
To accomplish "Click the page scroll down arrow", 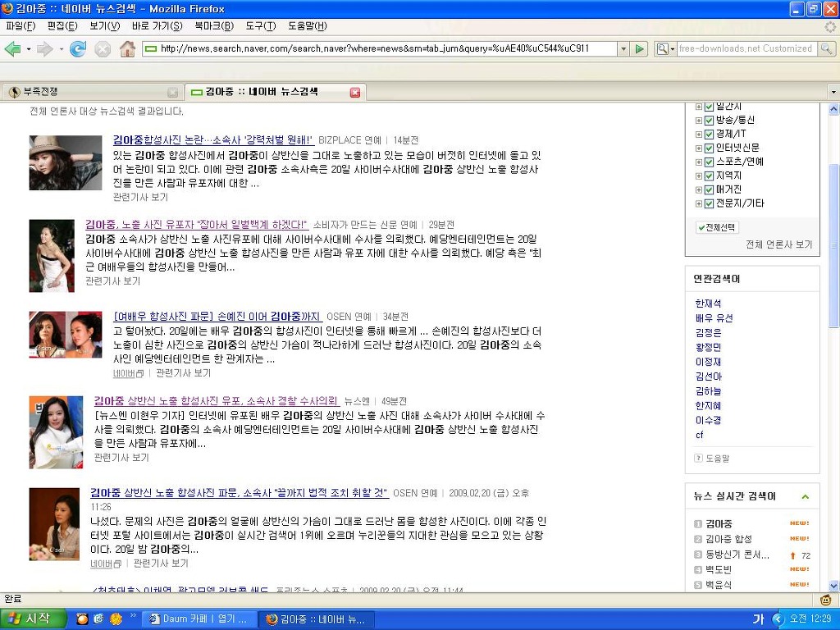I will coord(833,586).
